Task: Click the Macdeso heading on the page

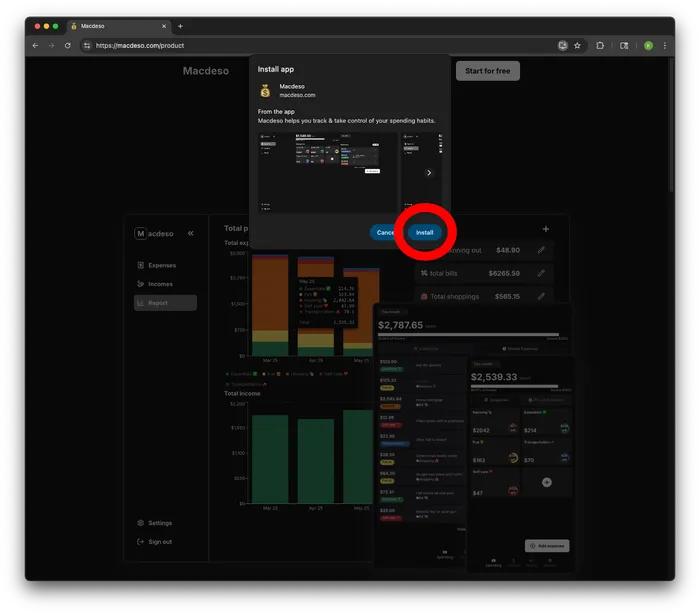Action: 206,71
